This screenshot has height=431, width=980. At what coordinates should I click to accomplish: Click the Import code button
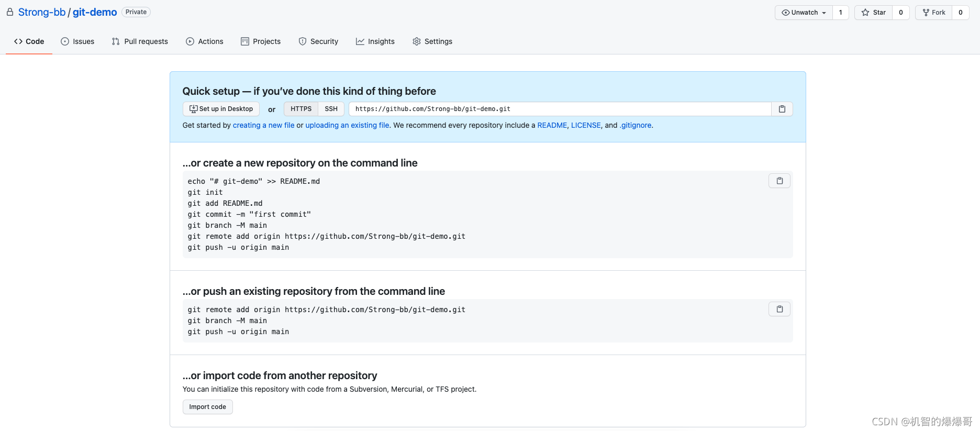pos(208,407)
